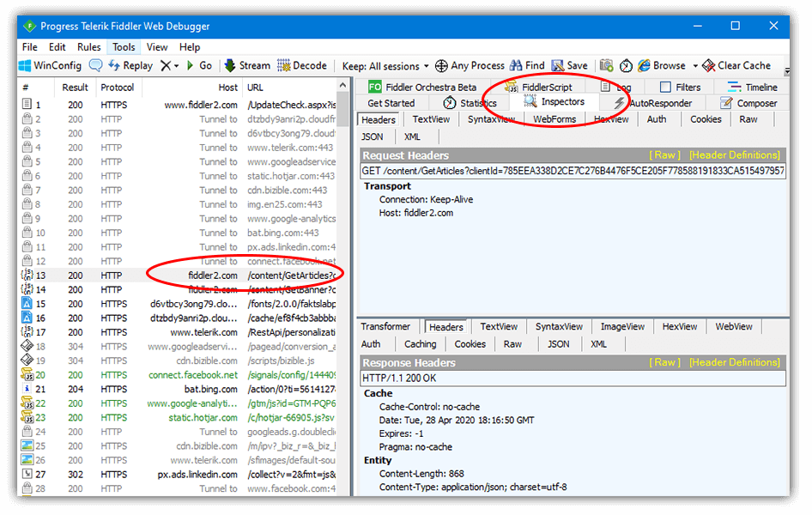Click the lock icon of session 2
Screen dimensions: 812x515
pos(27,119)
